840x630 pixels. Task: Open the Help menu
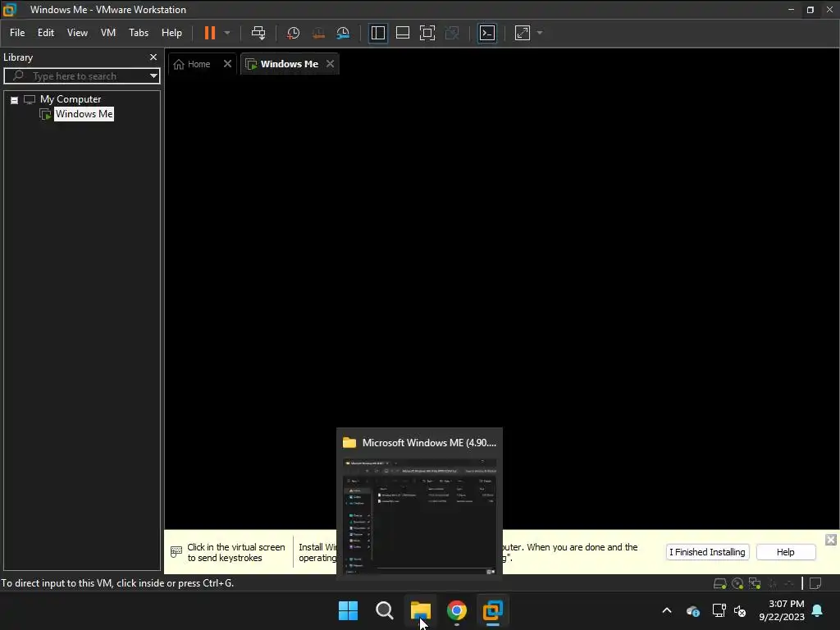click(171, 33)
